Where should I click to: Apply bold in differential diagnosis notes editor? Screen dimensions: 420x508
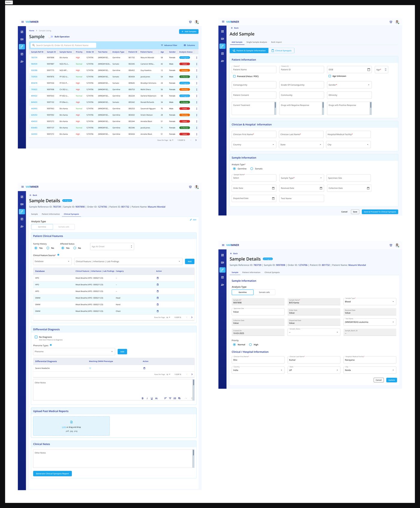(142, 398)
